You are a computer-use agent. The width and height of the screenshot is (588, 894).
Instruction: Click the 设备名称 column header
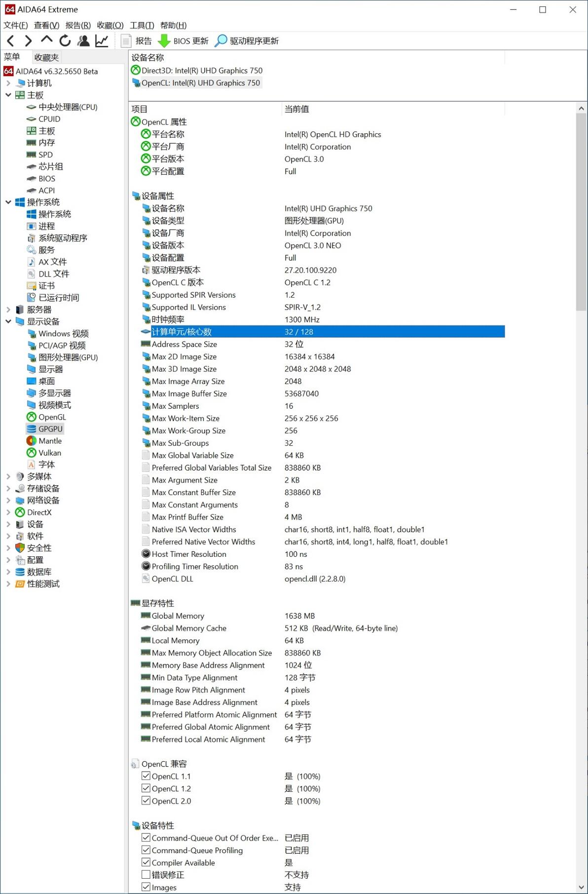tap(317, 58)
